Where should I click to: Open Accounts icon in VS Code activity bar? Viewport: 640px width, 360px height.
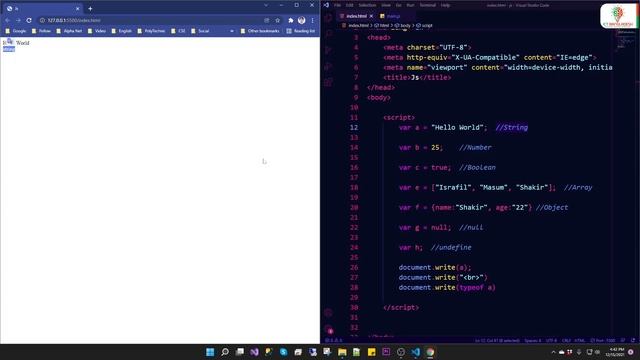[328, 313]
